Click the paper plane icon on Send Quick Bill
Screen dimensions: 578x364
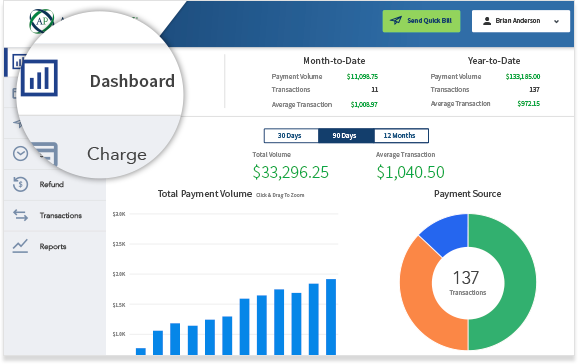396,20
